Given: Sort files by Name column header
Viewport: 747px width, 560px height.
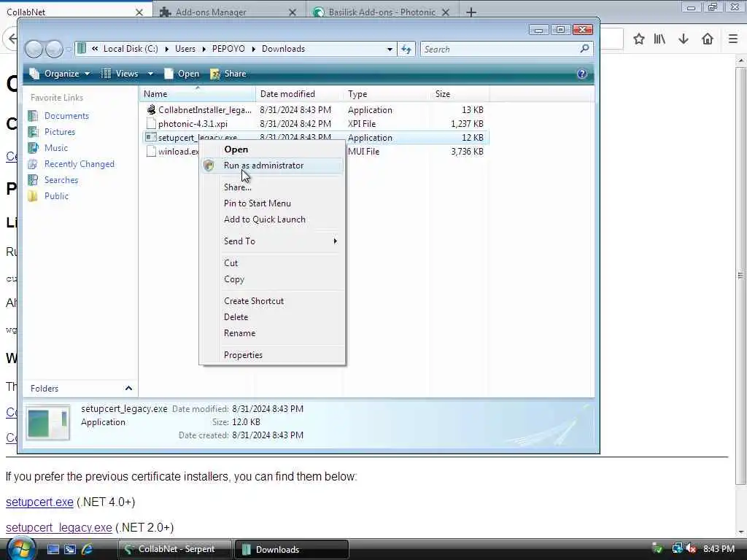Looking at the screenshot, I should (197, 94).
